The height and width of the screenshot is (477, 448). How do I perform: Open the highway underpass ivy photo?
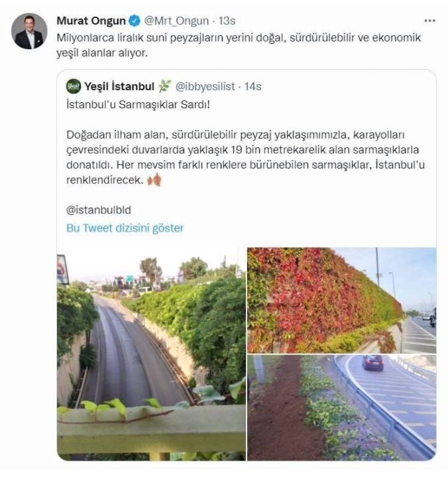[152, 355]
